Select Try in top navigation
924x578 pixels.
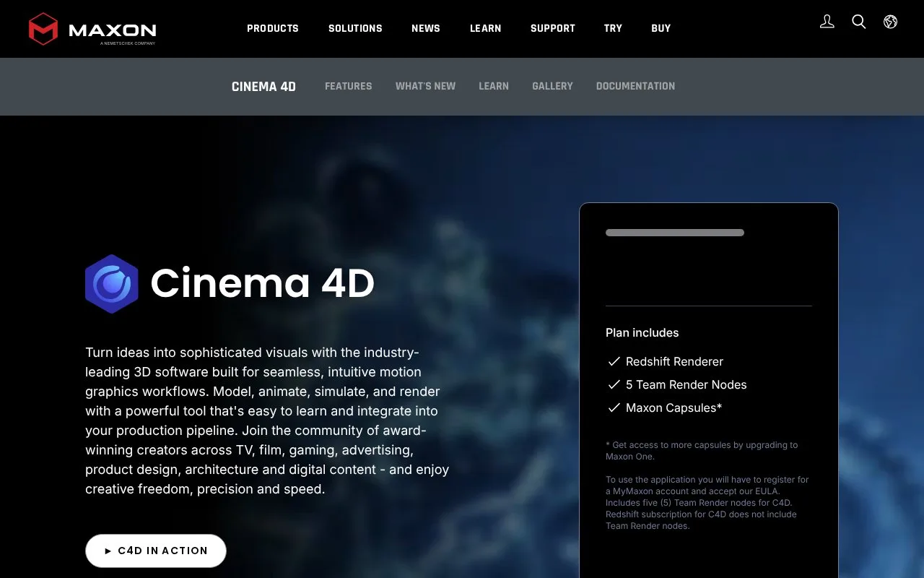click(613, 28)
